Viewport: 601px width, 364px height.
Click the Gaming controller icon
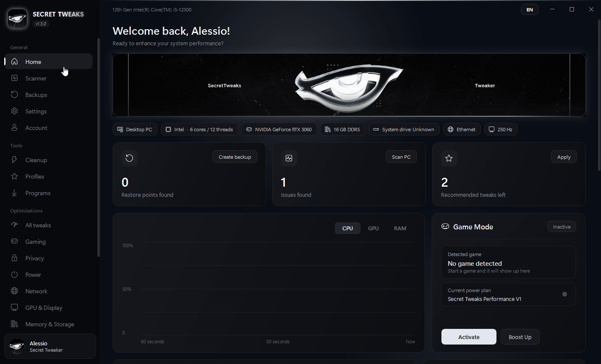[x=14, y=242]
